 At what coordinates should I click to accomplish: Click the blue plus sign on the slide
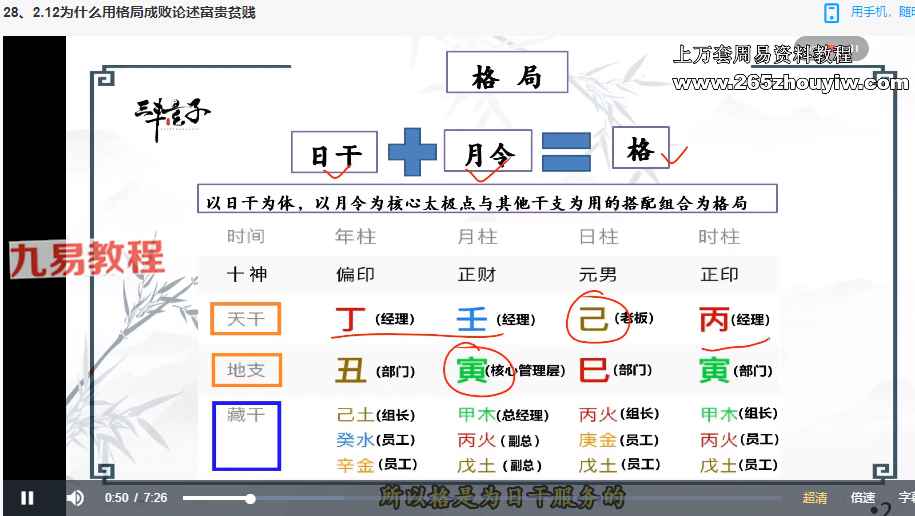point(412,153)
